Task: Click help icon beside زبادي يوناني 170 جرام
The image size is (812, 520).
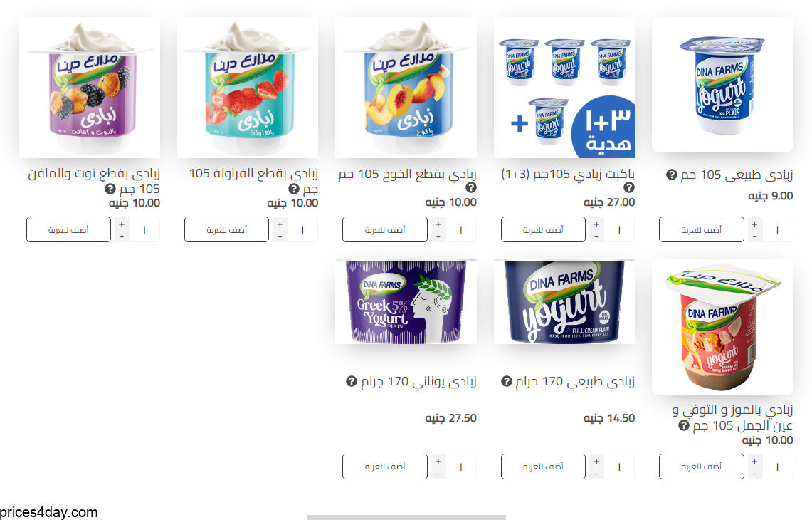Action: (351, 382)
